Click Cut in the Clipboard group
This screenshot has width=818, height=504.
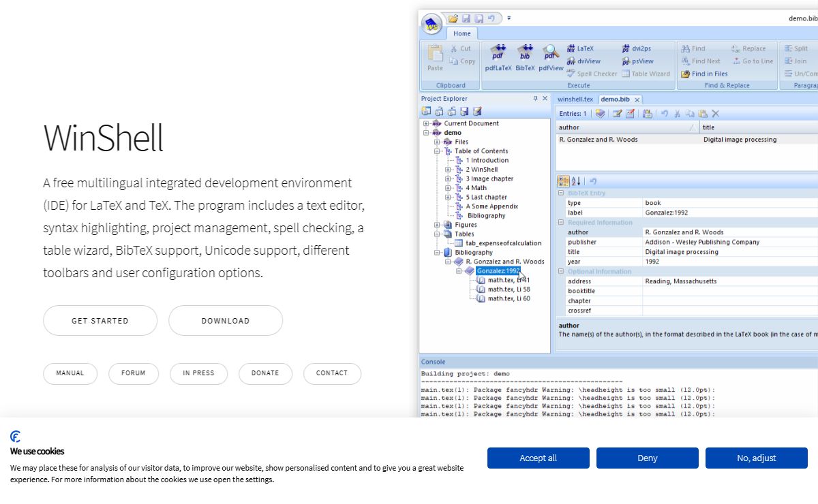(460, 48)
